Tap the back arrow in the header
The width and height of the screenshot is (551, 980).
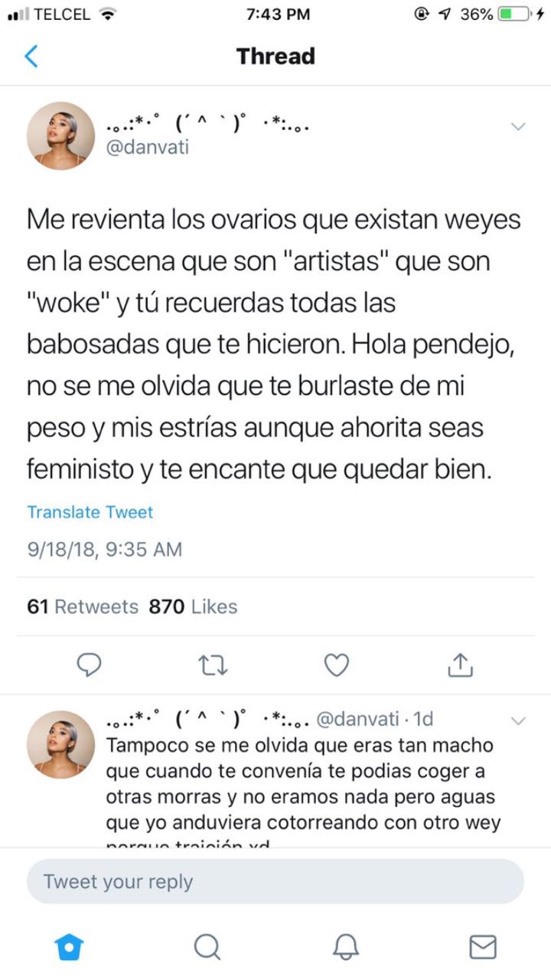tap(31, 57)
